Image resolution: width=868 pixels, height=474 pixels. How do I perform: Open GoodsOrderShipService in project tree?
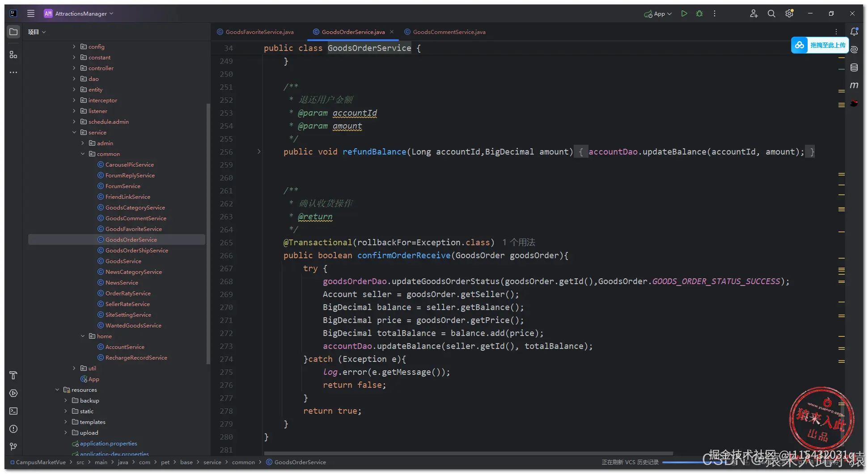coord(137,250)
